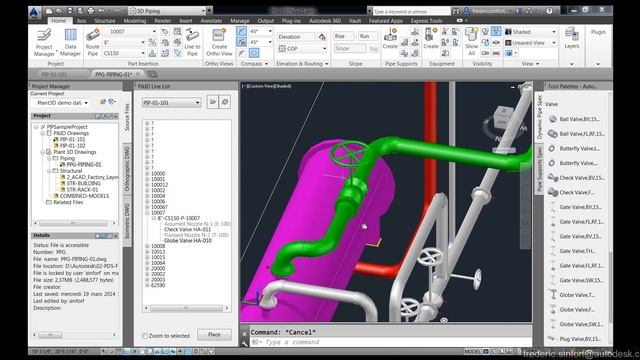Click the Elevation home icon
This screenshot has height=360, width=640.
[322, 37]
